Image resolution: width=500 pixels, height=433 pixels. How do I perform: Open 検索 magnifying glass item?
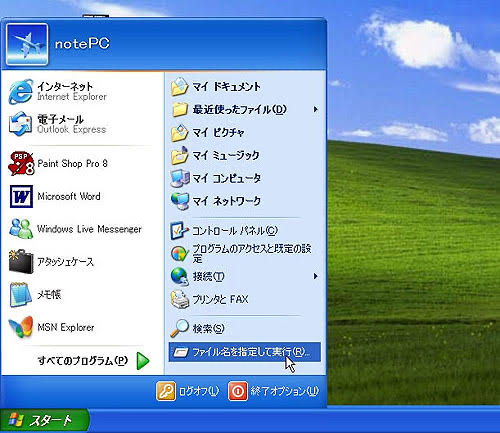(x=245, y=329)
